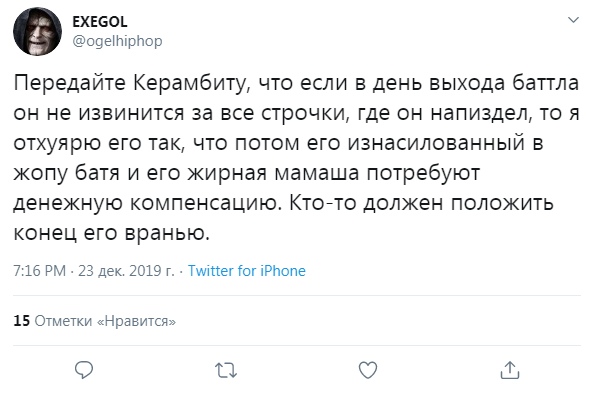Retweet this post using the arrows icon

click(226, 371)
